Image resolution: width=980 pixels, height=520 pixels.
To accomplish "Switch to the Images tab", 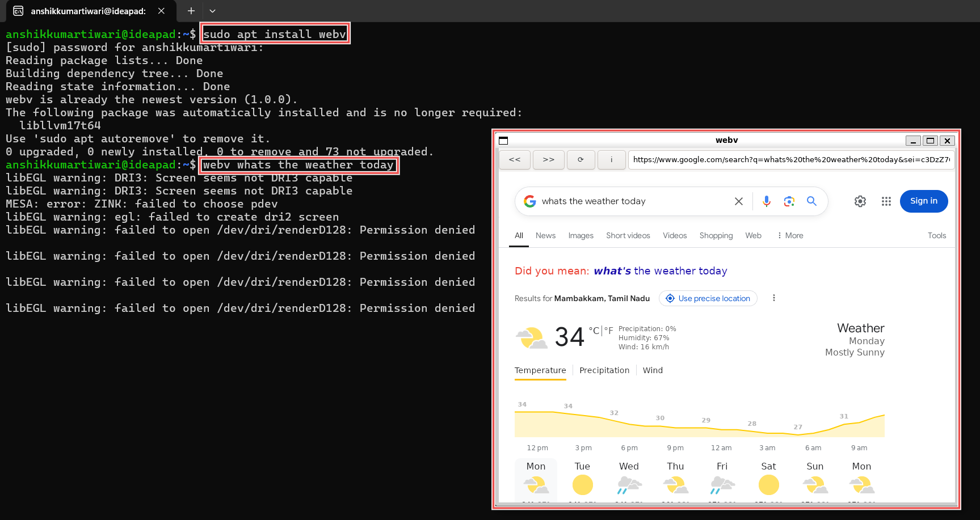I will [x=581, y=235].
